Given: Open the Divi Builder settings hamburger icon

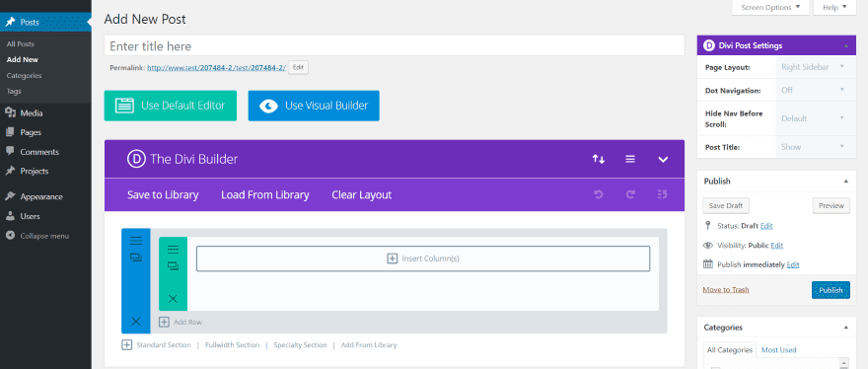Looking at the screenshot, I should pyautogui.click(x=630, y=159).
